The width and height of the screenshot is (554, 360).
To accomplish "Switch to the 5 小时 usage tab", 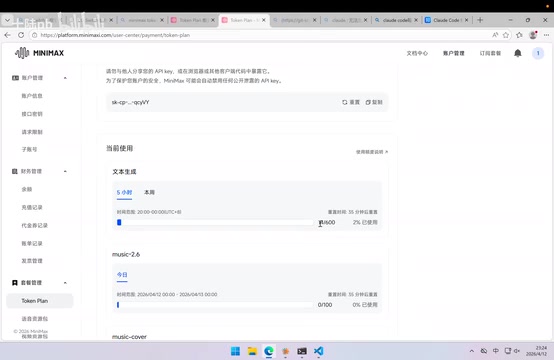I will tap(124, 193).
